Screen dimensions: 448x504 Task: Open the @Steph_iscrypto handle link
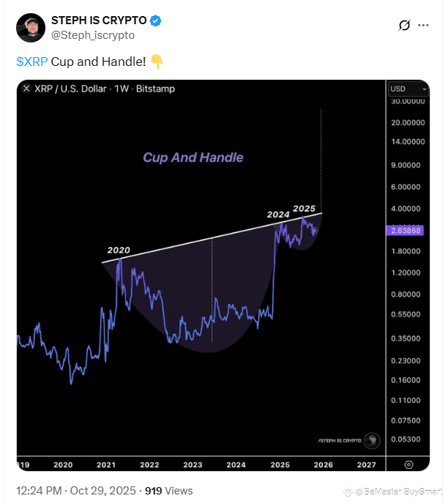point(92,34)
